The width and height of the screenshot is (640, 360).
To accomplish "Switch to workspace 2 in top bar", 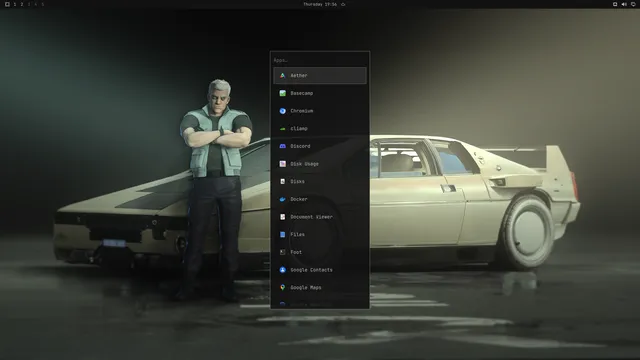I will [x=22, y=4].
